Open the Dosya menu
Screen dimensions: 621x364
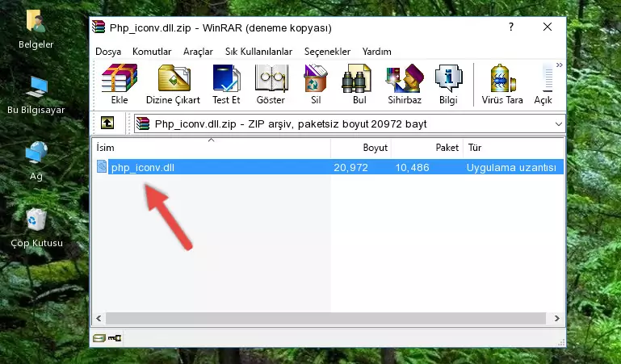pos(108,52)
